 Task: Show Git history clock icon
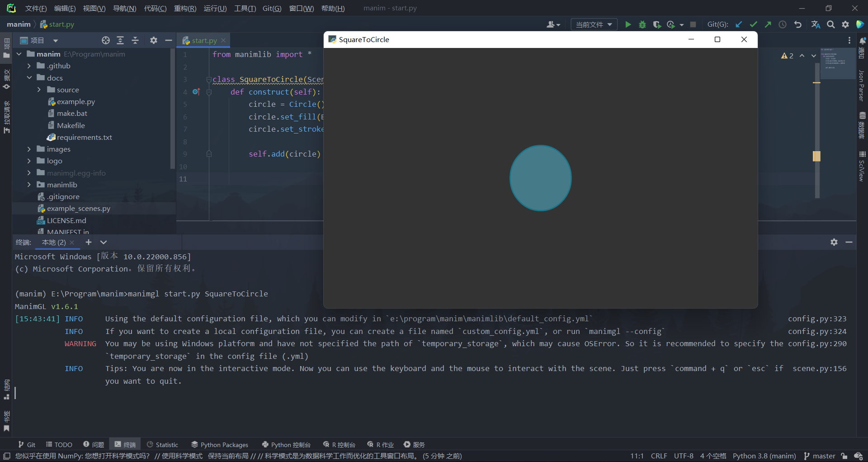[783, 24]
